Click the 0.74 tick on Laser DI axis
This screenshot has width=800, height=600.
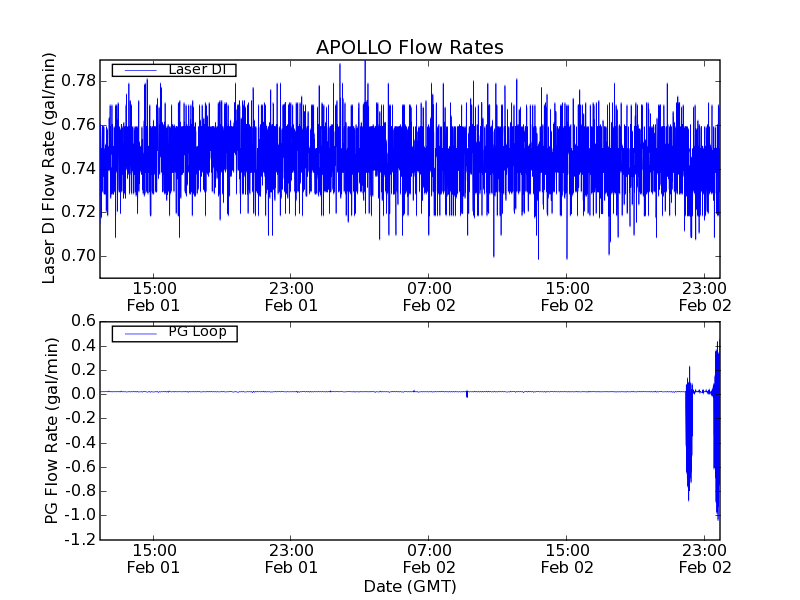pos(78,168)
